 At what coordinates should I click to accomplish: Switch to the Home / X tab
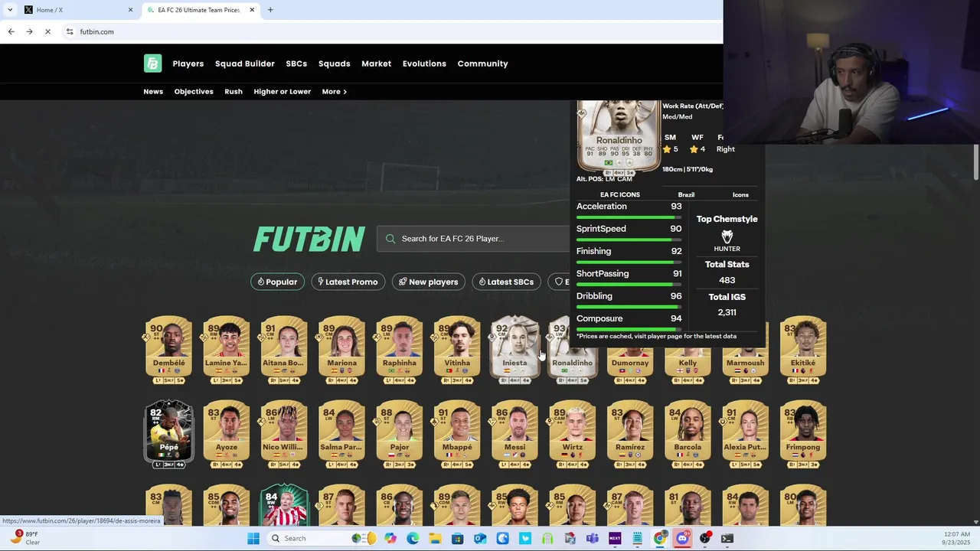click(x=77, y=10)
